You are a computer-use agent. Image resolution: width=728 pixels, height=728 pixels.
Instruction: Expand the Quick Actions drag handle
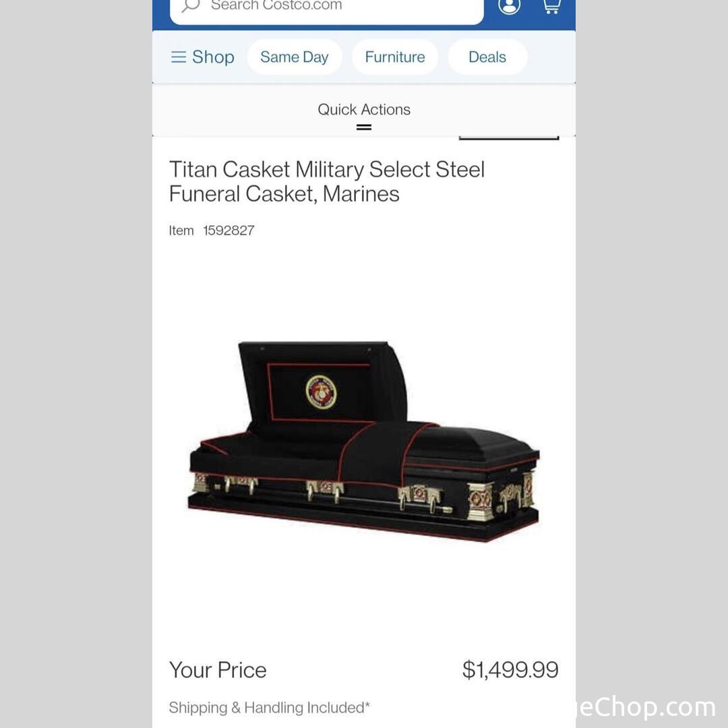364,127
